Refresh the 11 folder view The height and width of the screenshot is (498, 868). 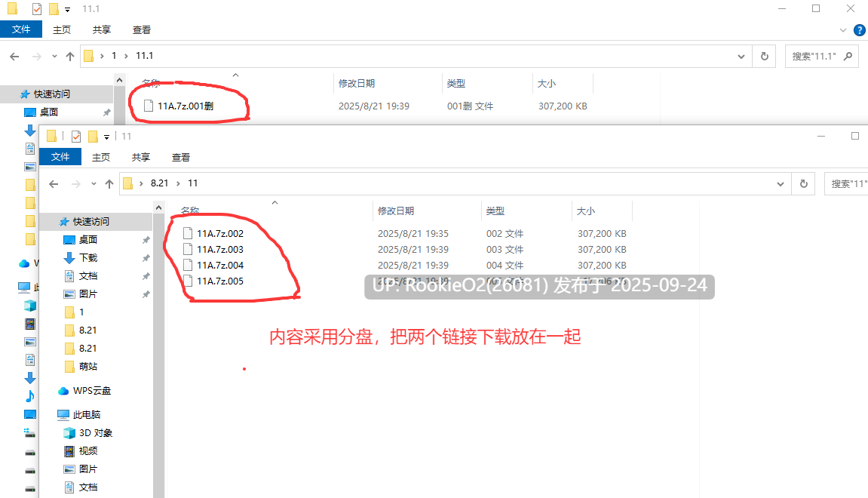point(804,184)
